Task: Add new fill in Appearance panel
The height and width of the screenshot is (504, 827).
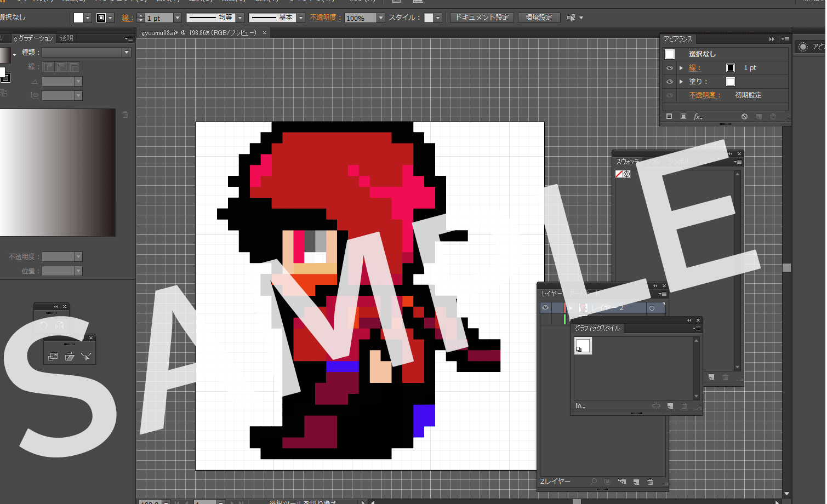Action: pyautogui.click(x=683, y=117)
